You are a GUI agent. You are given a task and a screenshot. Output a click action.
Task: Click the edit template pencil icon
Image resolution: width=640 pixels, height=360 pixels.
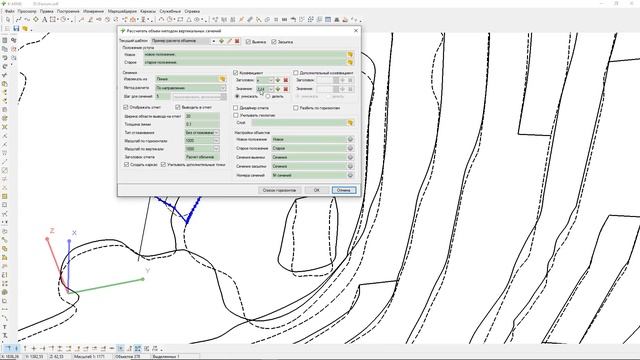pos(229,41)
